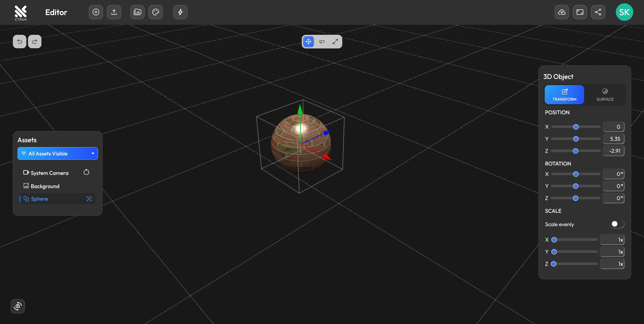Click Position Z value field -2.91

coord(613,151)
